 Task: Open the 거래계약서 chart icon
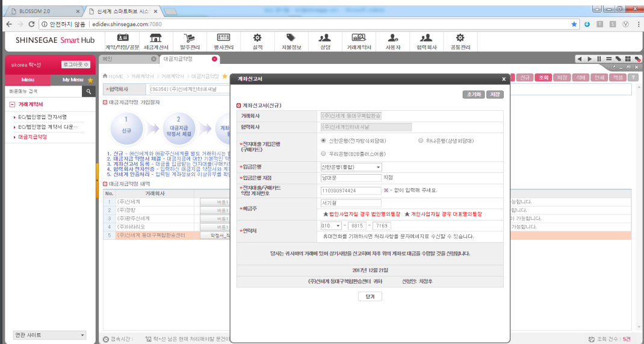pyautogui.click(x=359, y=38)
